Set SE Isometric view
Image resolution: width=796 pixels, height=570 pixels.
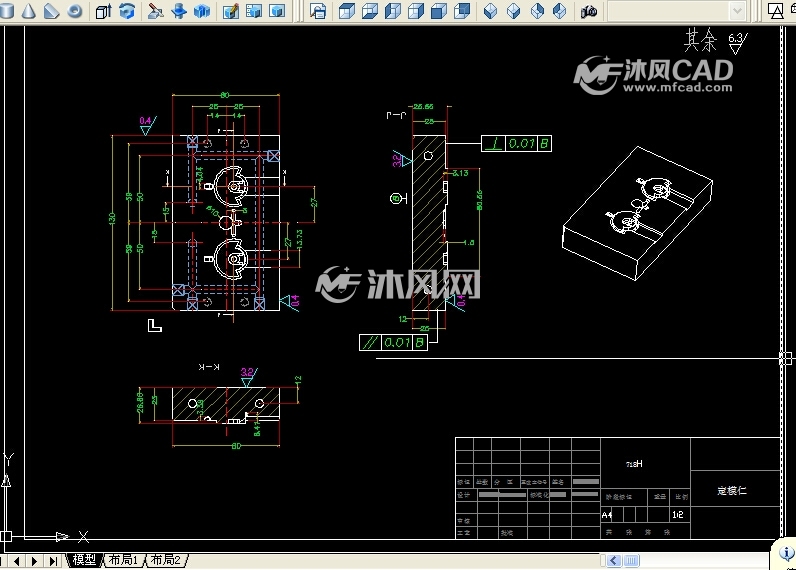coord(514,11)
